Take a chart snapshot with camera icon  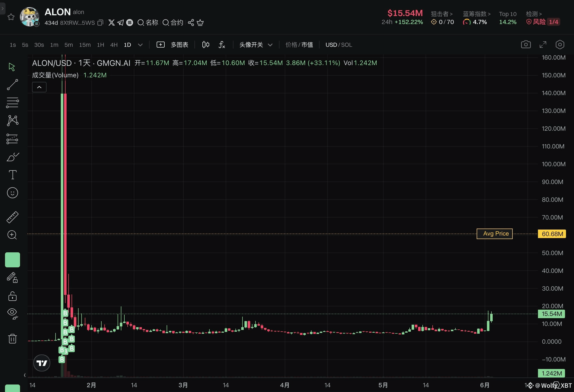[526, 45]
